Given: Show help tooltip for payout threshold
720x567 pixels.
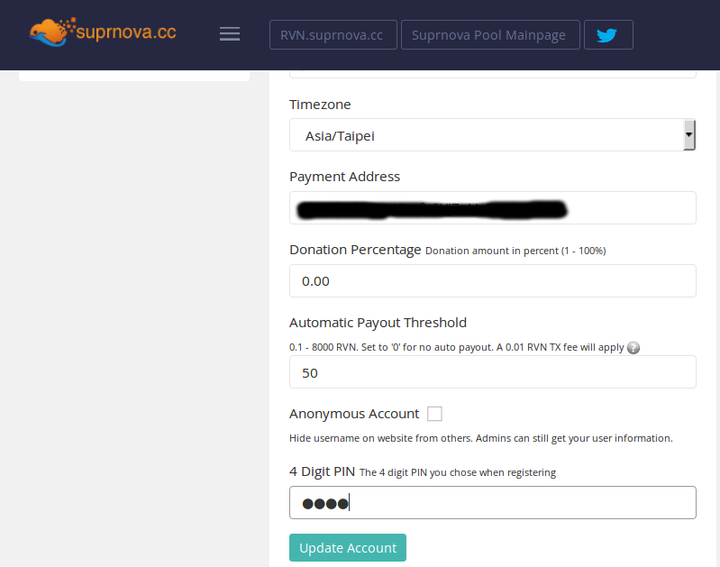Looking at the screenshot, I should coord(633,348).
